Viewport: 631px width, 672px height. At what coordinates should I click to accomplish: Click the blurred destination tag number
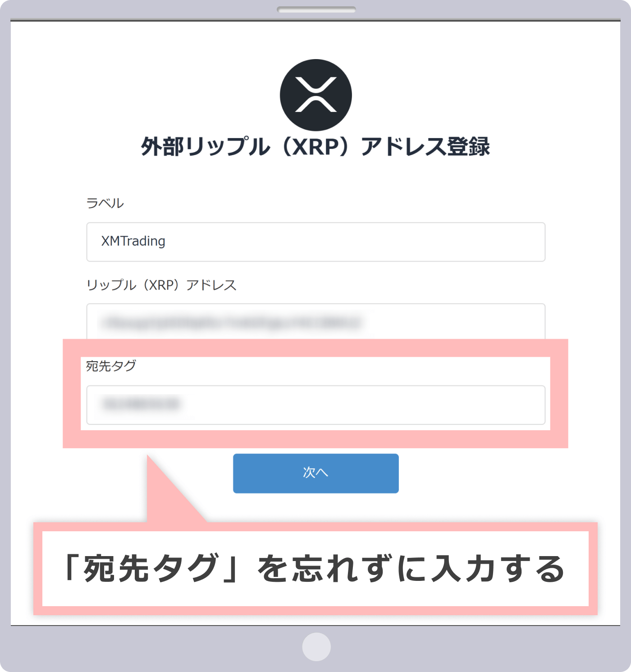pos(141,404)
